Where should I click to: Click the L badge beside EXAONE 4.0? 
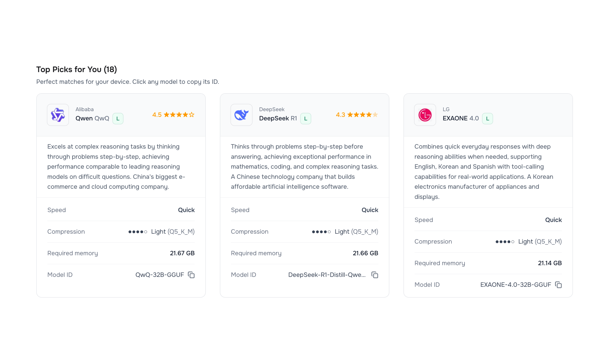[x=487, y=118]
